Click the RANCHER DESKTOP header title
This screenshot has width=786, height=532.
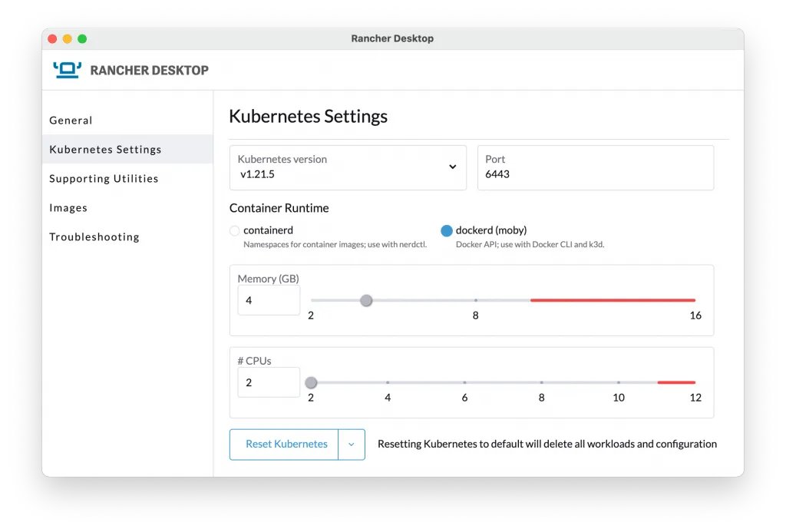click(150, 70)
